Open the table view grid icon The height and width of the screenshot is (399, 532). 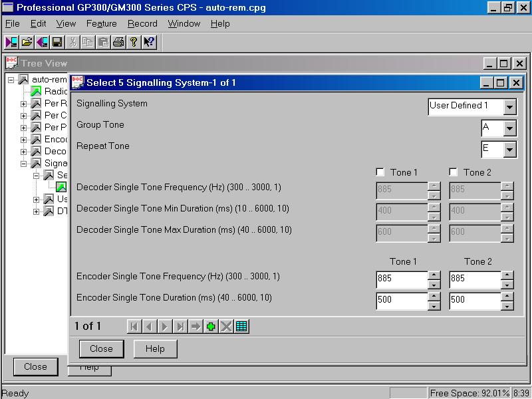pyautogui.click(x=241, y=327)
